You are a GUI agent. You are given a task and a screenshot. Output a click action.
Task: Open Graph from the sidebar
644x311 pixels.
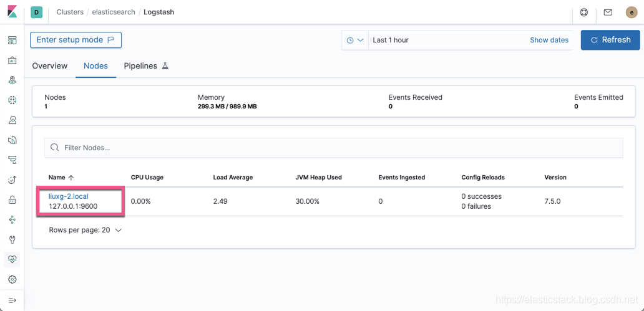(x=12, y=220)
